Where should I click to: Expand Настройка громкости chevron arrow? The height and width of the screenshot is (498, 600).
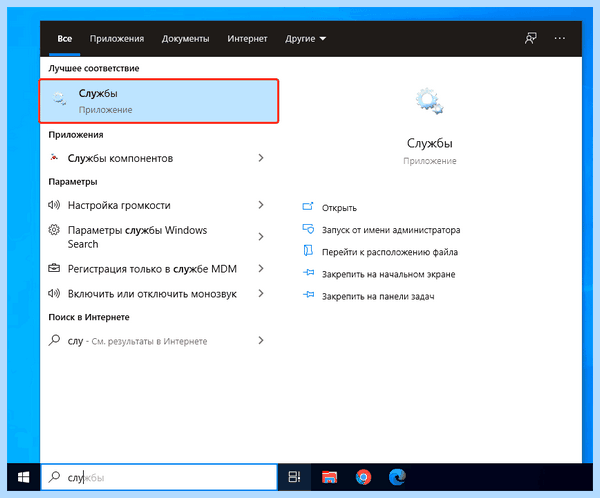click(261, 205)
